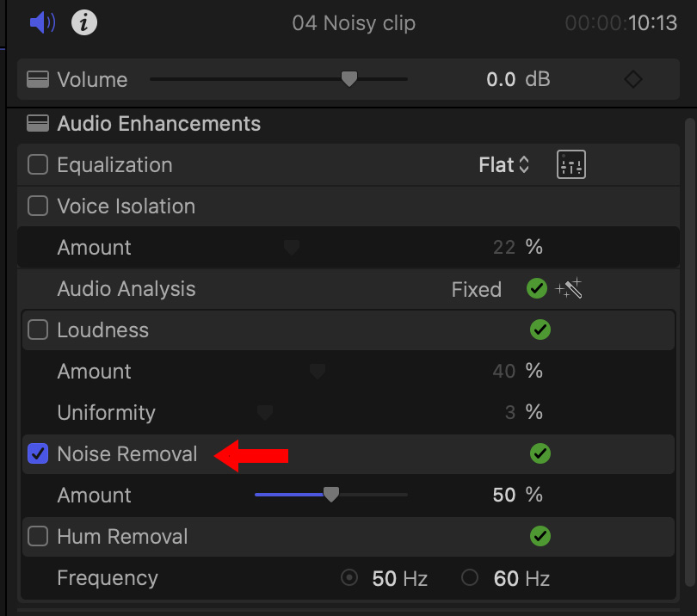The width and height of the screenshot is (697, 616).
Task: Open the Flat equalization preset dropdown
Action: coord(504,165)
